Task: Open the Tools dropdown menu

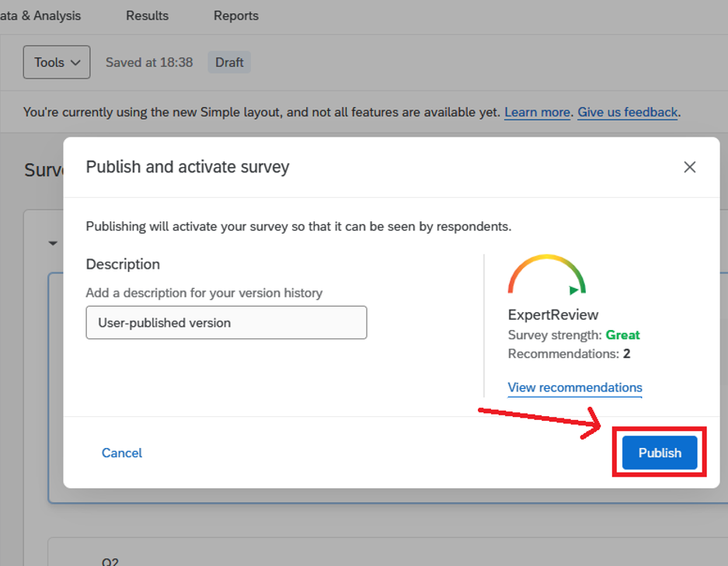Action: tap(57, 62)
